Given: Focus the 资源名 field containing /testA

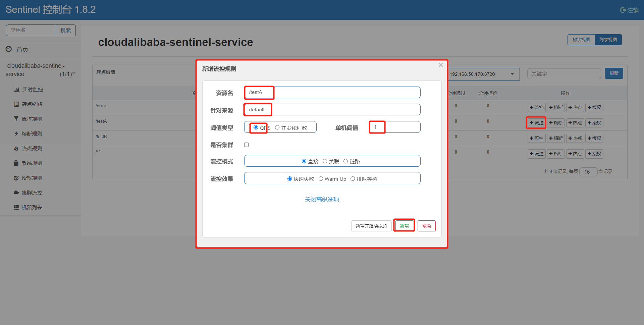Looking at the screenshot, I should click(332, 92).
